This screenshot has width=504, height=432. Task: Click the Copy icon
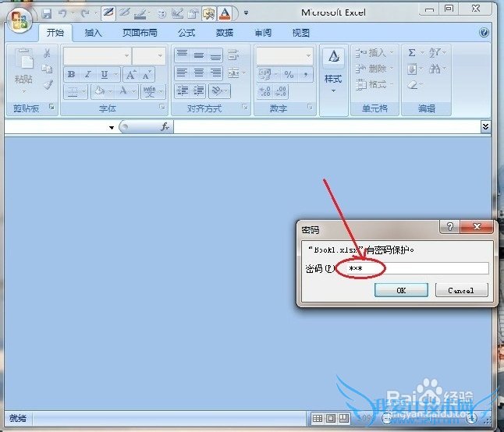tap(48, 69)
